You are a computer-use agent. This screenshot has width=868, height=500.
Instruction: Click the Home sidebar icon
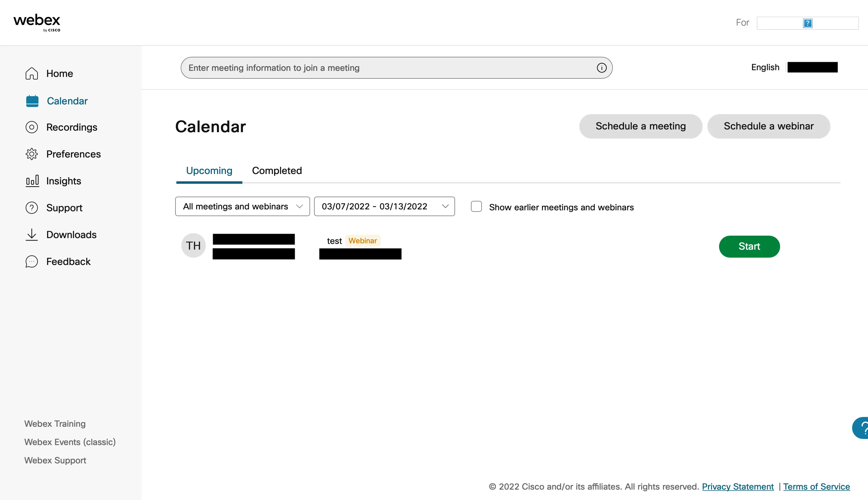click(x=32, y=73)
